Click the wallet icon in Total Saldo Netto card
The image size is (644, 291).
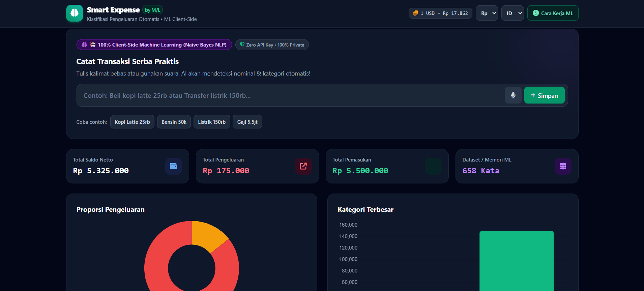[174, 166]
